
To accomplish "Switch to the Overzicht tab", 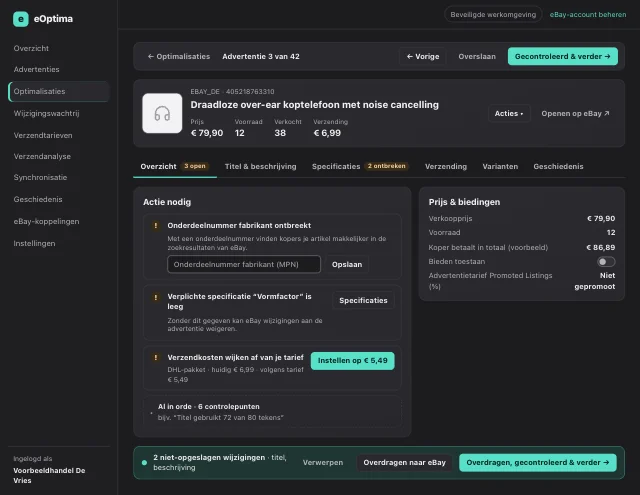I will [x=175, y=166].
